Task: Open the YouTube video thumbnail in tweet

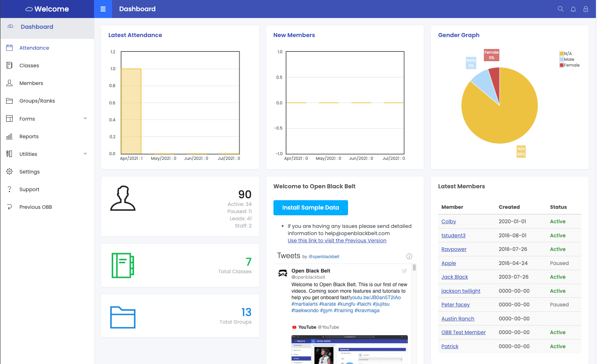Action: pyautogui.click(x=349, y=349)
